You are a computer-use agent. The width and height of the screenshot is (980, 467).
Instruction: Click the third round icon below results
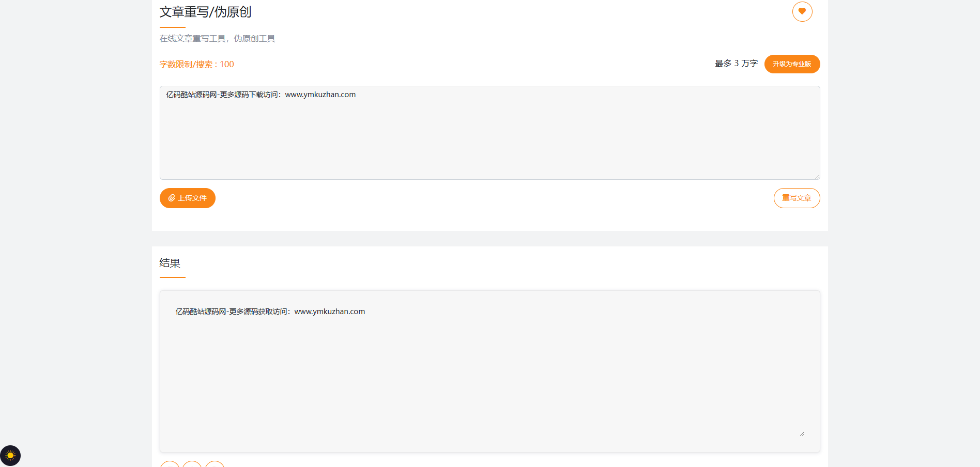click(215, 464)
